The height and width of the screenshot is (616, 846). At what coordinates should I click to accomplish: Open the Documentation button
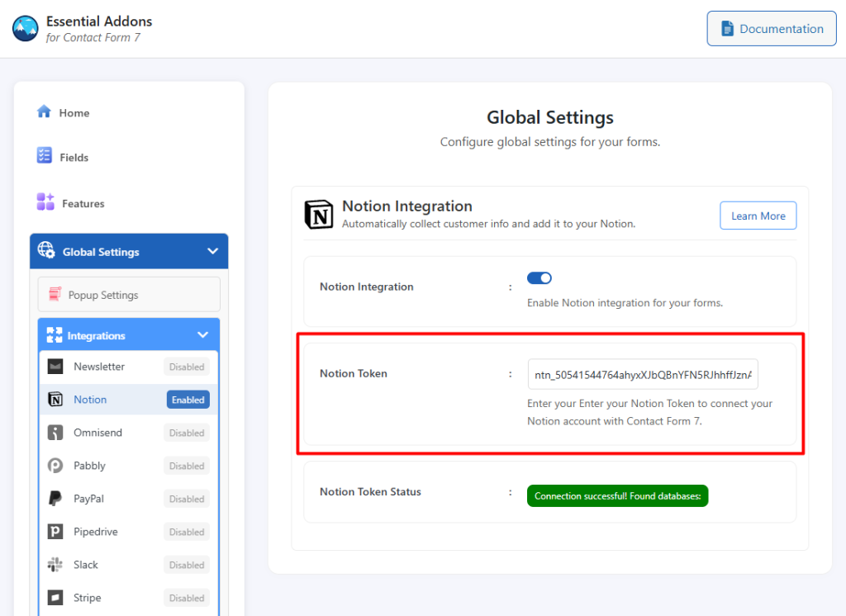[x=772, y=29]
